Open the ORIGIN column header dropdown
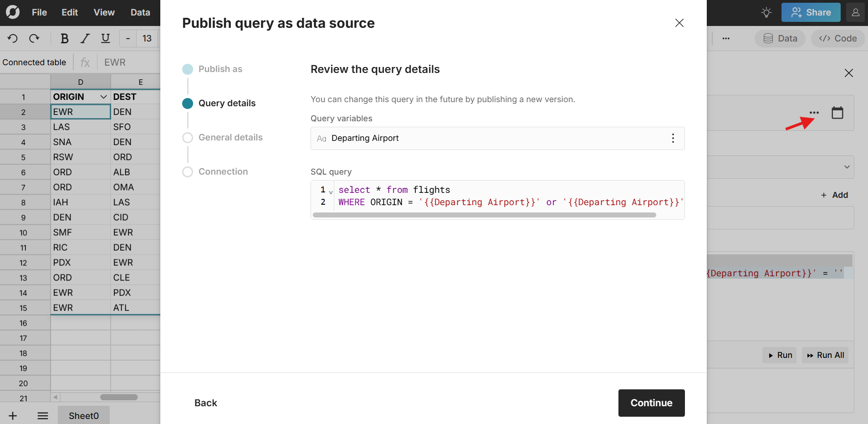This screenshot has height=424, width=868. [x=103, y=97]
